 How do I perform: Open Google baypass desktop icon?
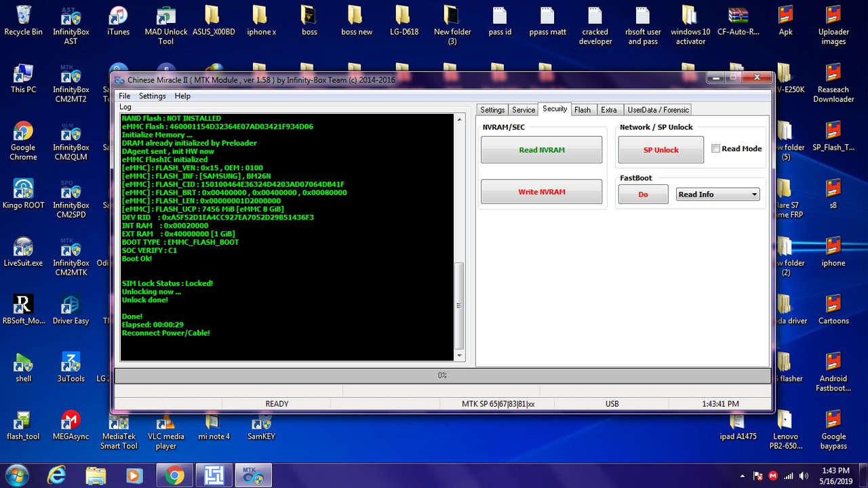833,430
